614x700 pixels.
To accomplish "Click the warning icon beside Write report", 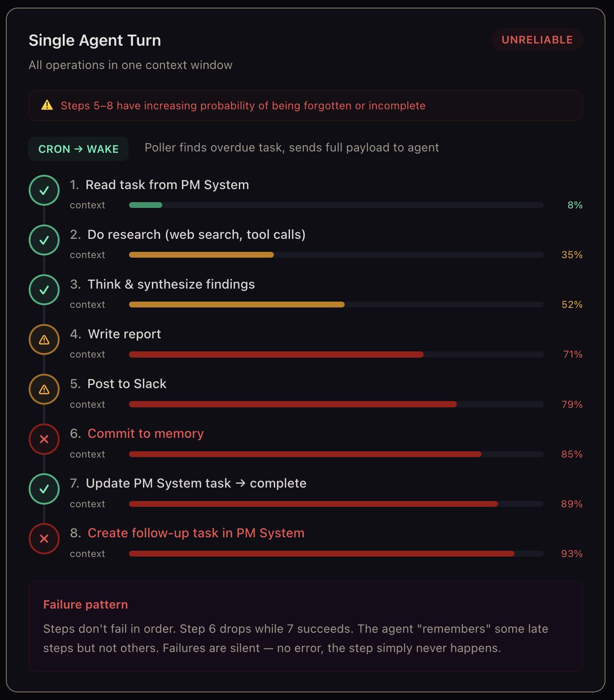I will coord(44,340).
